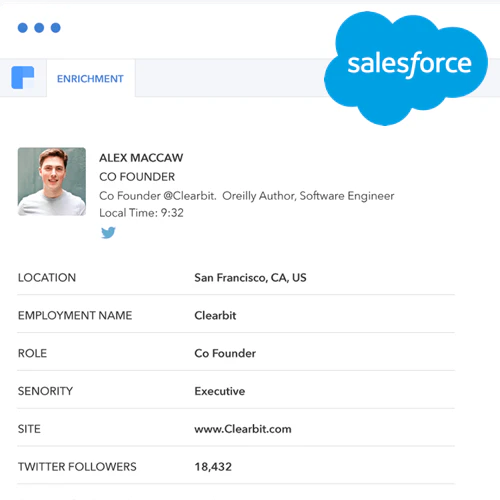Select the Co Founder role value

click(225, 353)
